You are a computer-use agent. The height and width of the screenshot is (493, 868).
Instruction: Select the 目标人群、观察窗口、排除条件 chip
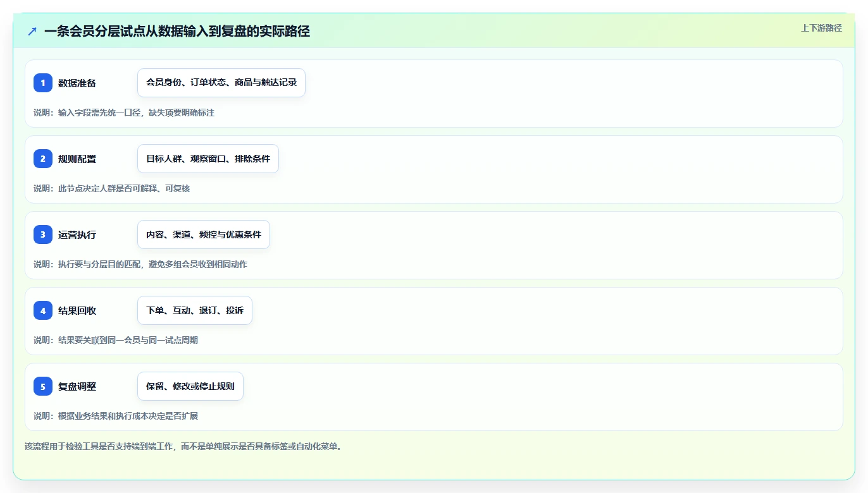(x=208, y=159)
